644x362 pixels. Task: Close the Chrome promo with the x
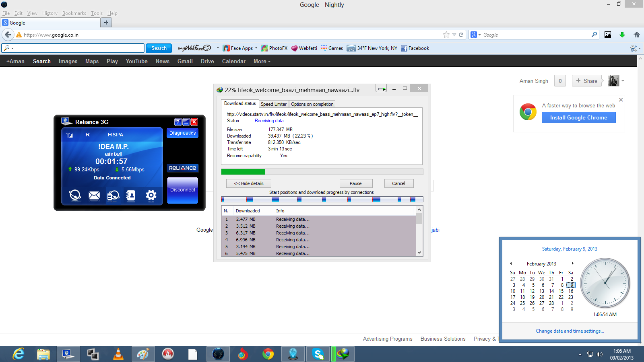click(x=621, y=100)
